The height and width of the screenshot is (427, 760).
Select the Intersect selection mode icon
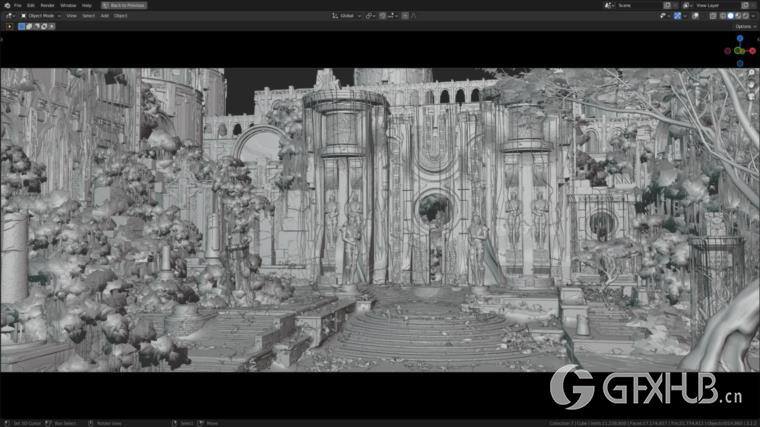click(51, 27)
